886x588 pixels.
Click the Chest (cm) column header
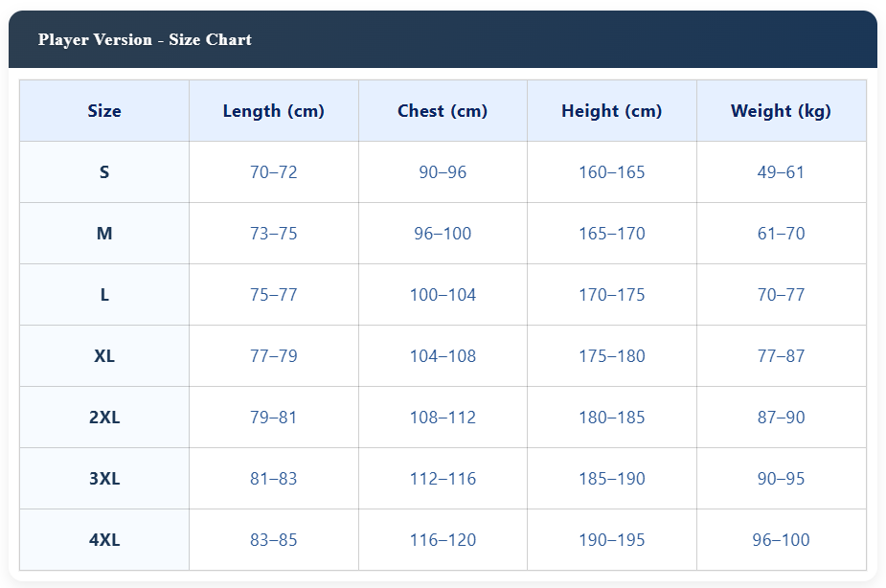point(443,111)
